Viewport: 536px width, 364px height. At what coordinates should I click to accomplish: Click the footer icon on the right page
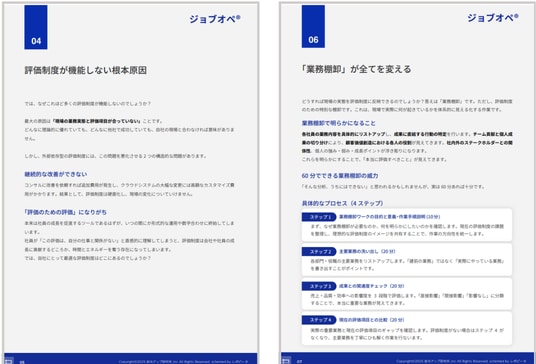tap(286, 360)
